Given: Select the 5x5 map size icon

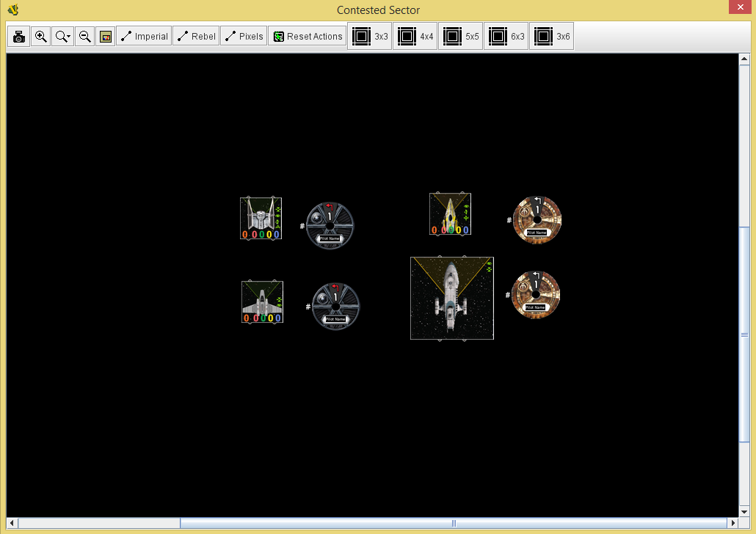Looking at the screenshot, I should (x=460, y=35).
